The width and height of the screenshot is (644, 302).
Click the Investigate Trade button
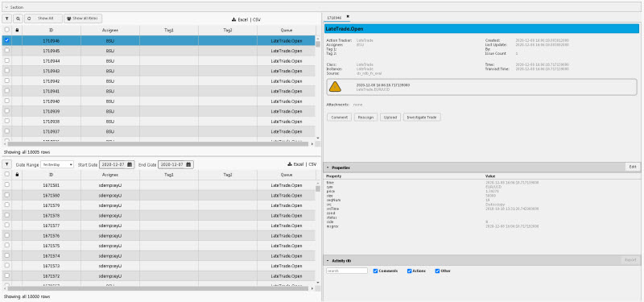tap(422, 118)
